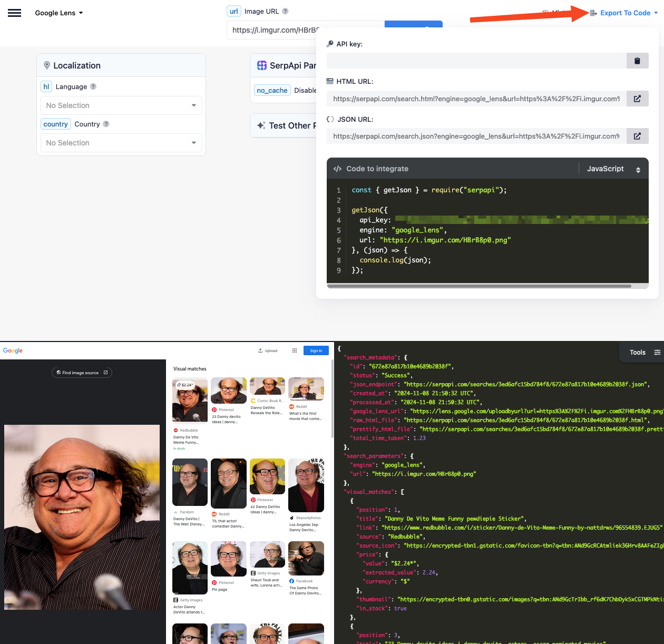The height and width of the screenshot is (644, 664).
Task: Open the thumbnail URL link in JSON
Action: pyautogui.click(x=531, y=600)
